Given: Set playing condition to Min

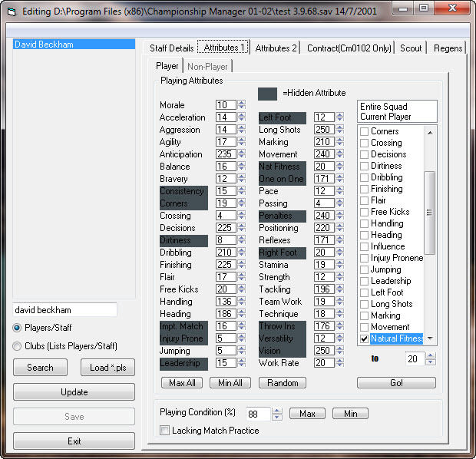Looking at the screenshot, I should [350, 414].
